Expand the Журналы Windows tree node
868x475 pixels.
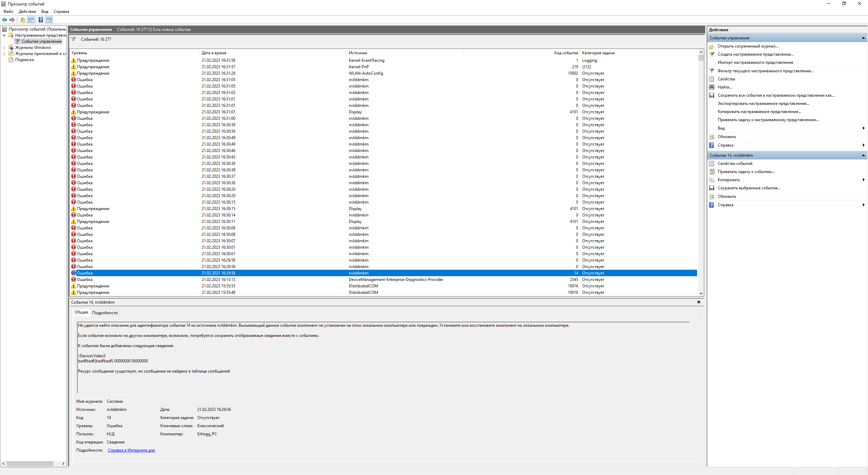[4, 47]
